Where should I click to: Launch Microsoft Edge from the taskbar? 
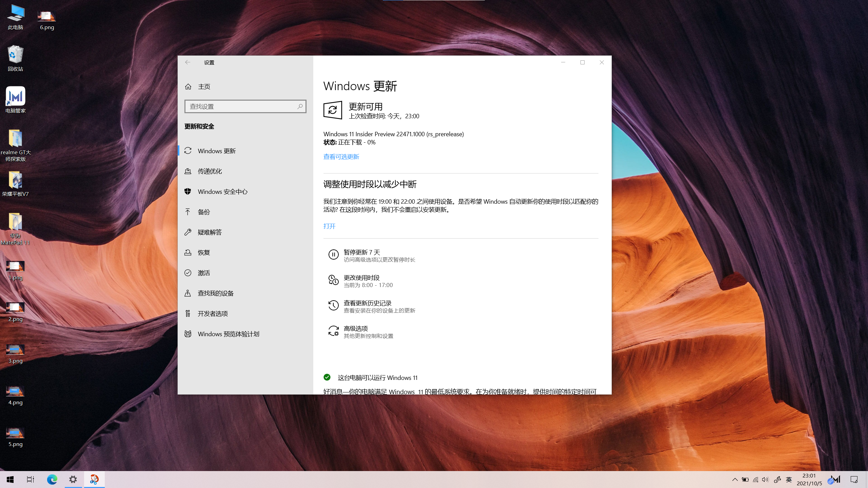pyautogui.click(x=52, y=480)
